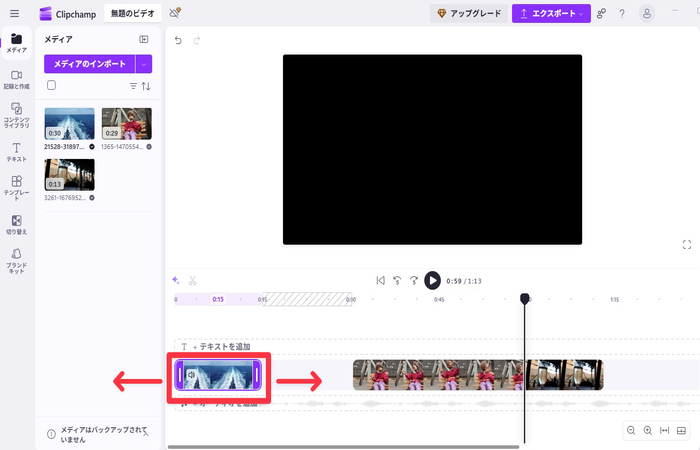Switch to the 切り替え transitions tab

click(16, 224)
